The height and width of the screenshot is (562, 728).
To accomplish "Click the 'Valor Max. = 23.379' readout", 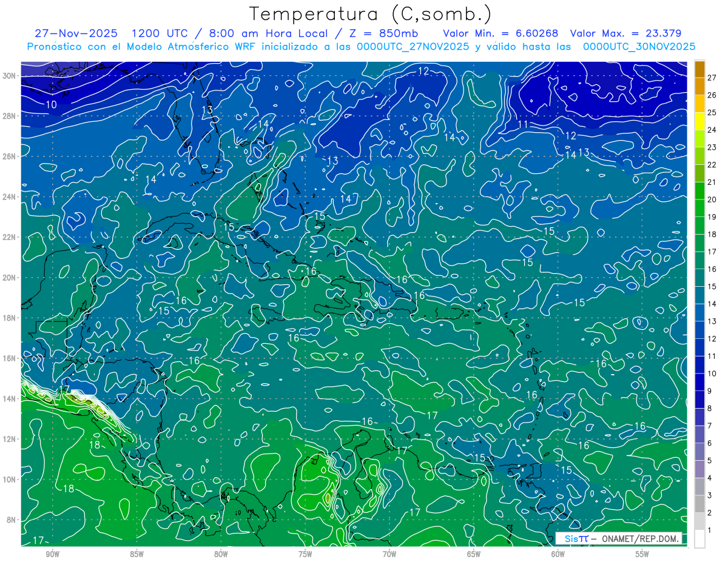I will (626, 33).
